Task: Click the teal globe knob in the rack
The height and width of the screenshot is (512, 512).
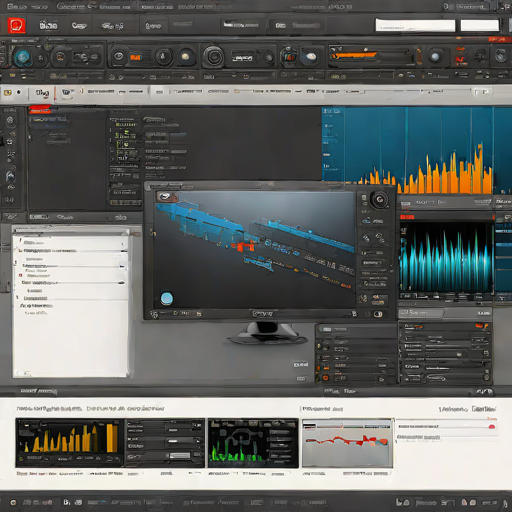Action: click(23, 57)
